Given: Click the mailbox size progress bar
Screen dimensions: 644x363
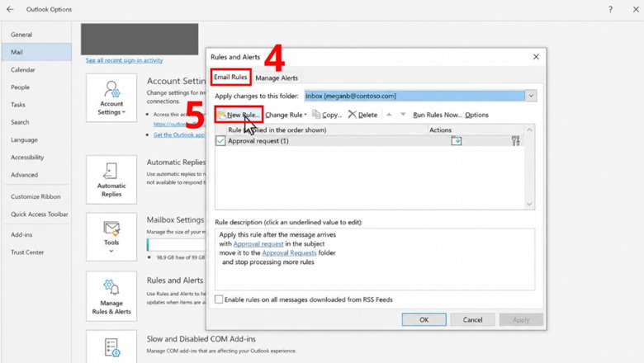Looking at the screenshot, I should click(x=177, y=244).
